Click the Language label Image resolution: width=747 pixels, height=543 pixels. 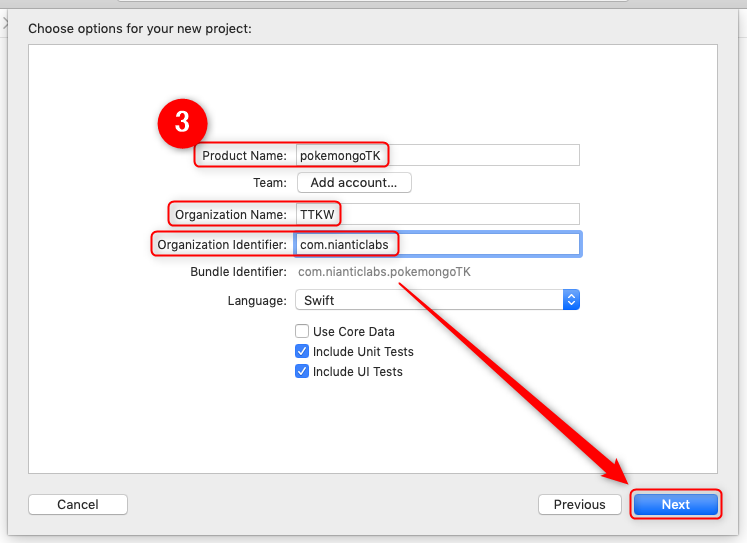[x=257, y=301]
